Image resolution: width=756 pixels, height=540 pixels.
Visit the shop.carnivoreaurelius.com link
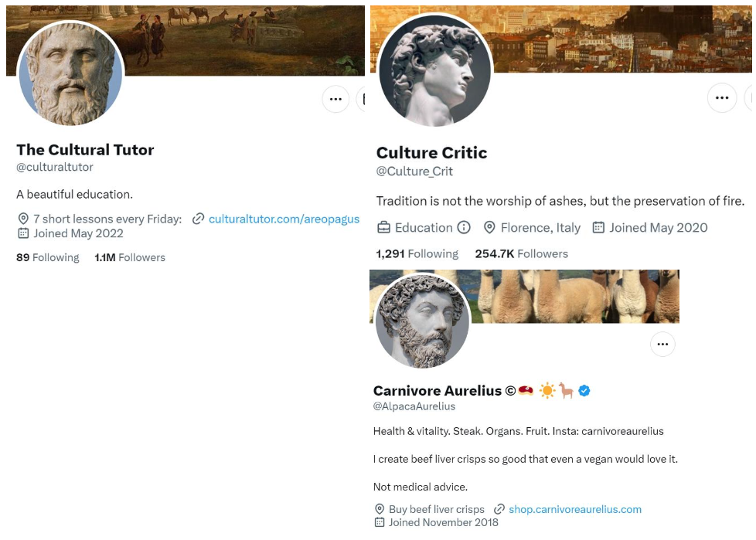(575, 509)
